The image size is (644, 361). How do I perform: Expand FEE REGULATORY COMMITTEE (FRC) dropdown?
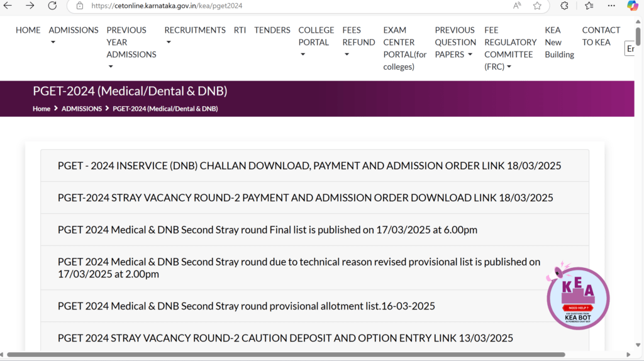pyautogui.click(x=511, y=48)
